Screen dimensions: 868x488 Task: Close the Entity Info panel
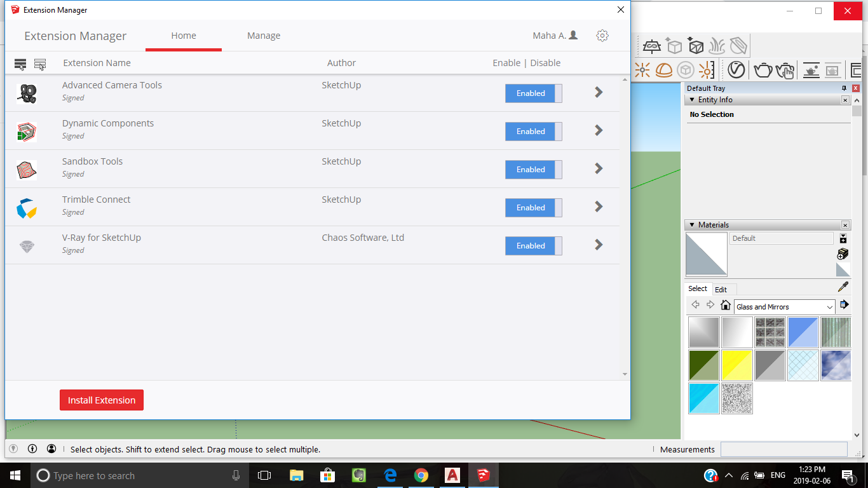[x=845, y=100]
